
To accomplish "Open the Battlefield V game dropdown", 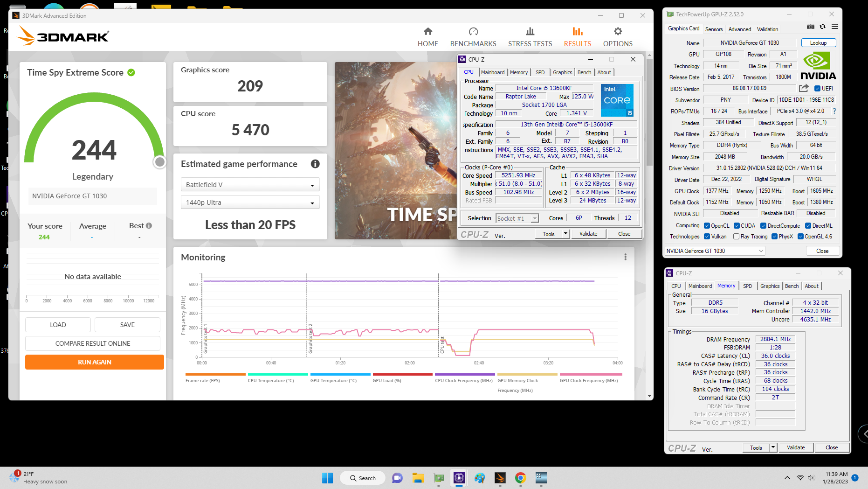I will (x=250, y=185).
